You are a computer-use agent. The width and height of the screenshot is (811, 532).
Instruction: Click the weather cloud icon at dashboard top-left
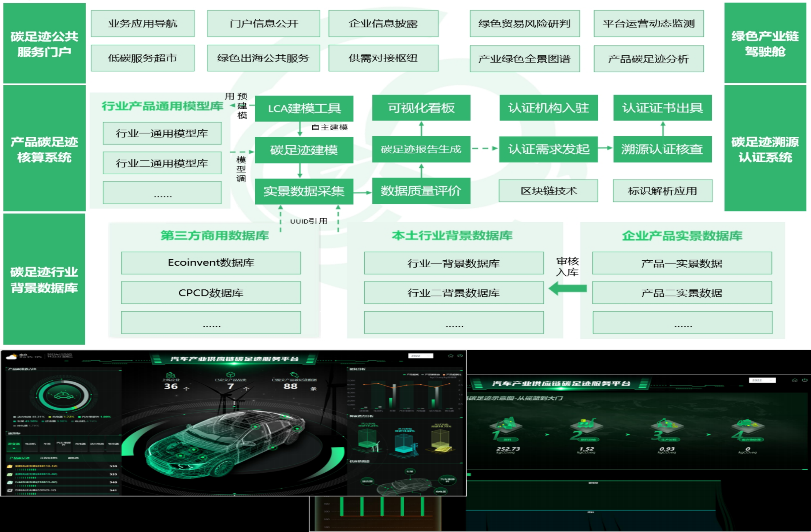pyautogui.click(x=12, y=356)
